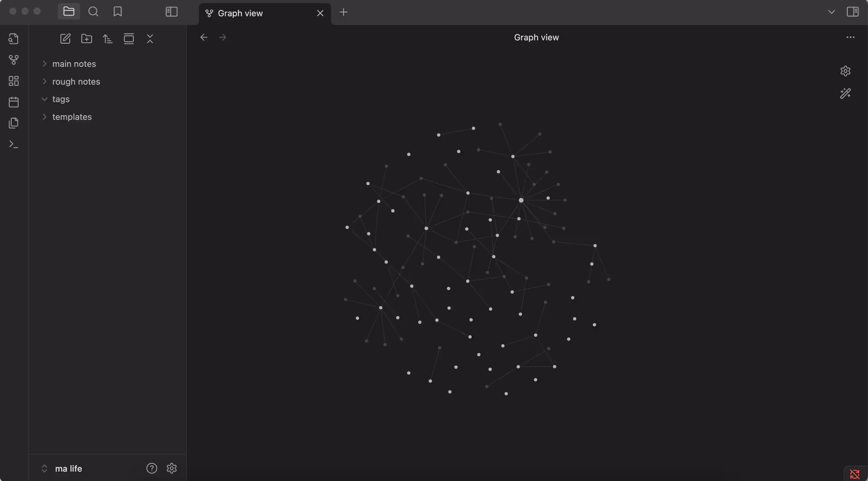
Task: Toggle the right sidebar panel
Action: [854, 12]
